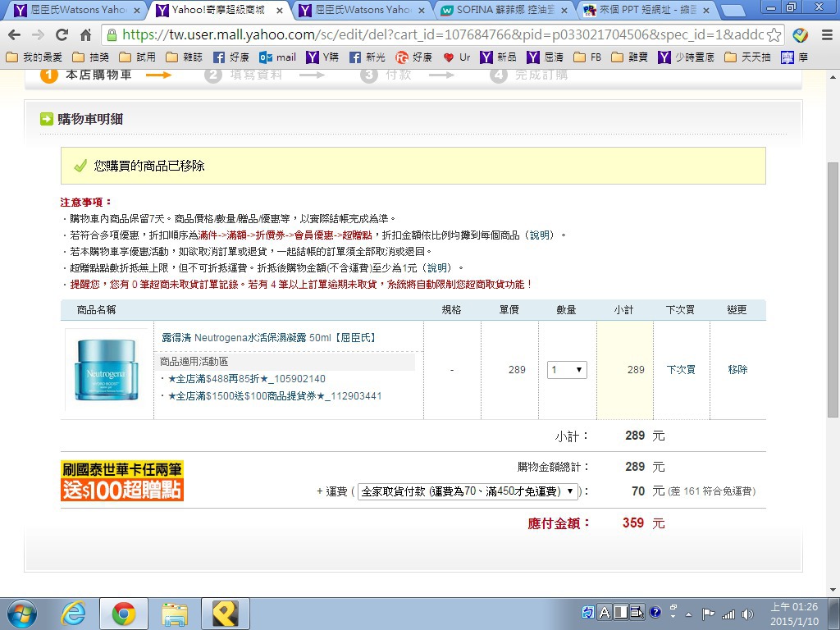Screen dimensions: 840x630
Task: Close the SOFINA 蘇菲娜 tab
Action: point(564,10)
